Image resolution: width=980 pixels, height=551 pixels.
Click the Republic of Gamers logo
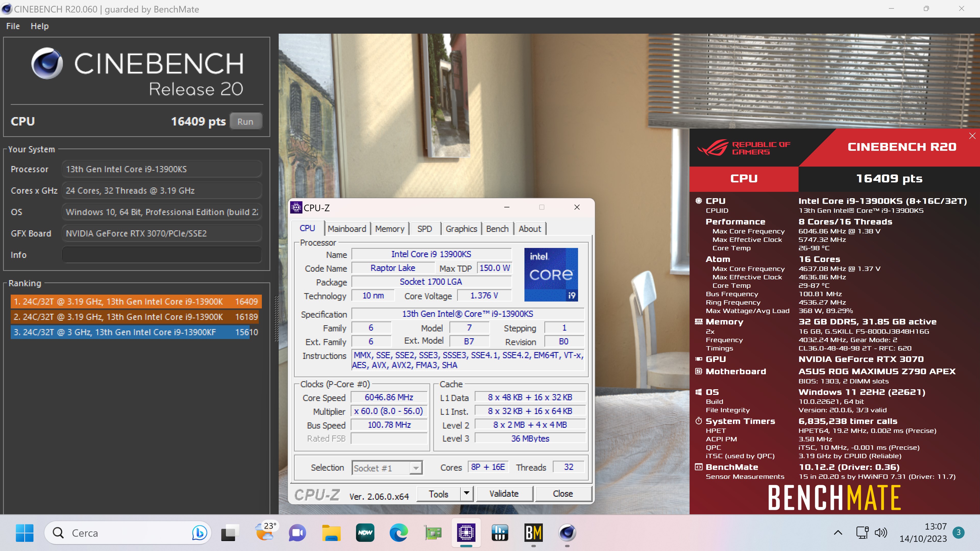743,148
